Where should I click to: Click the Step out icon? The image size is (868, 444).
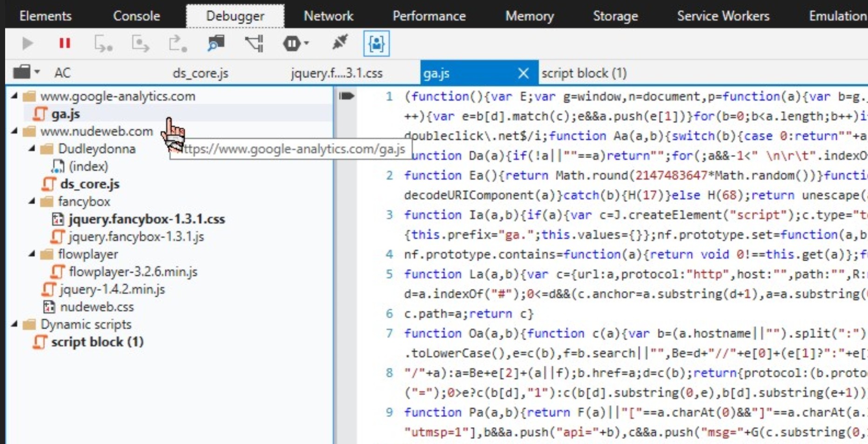coord(177,44)
